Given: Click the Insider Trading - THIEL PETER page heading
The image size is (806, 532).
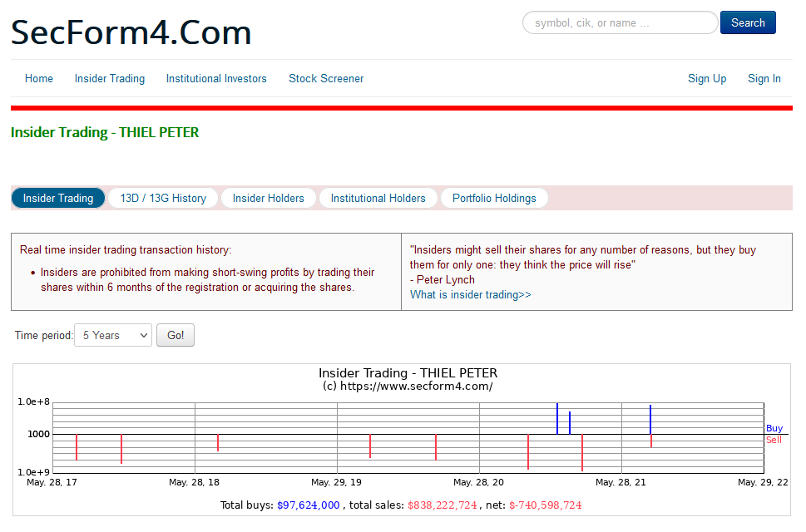Looking at the screenshot, I should coord(105,132).
